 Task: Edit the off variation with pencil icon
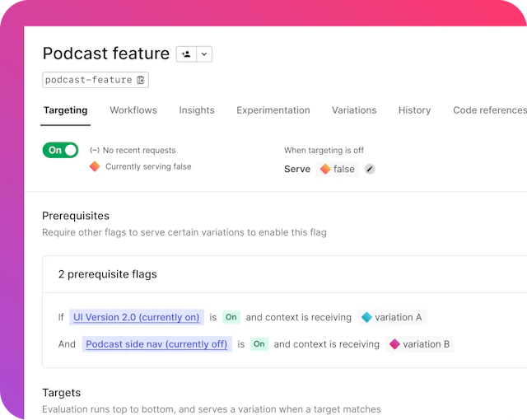(370, 169)
